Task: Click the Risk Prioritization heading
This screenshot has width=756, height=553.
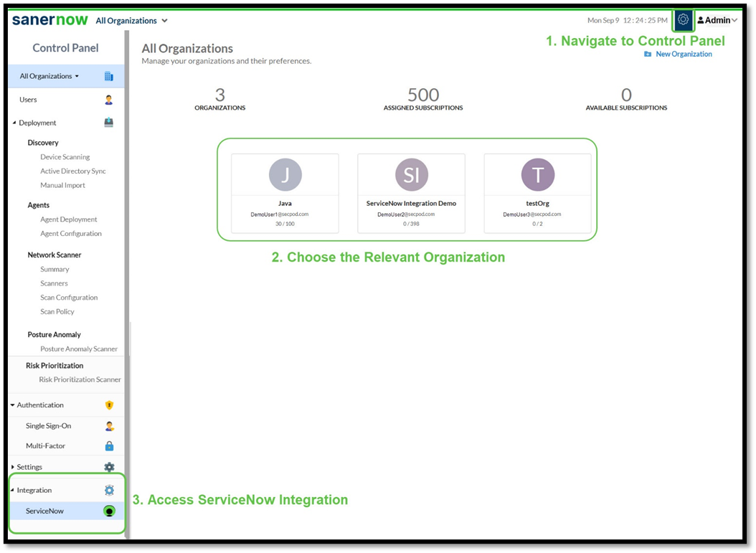Action: tap(55, 366)
